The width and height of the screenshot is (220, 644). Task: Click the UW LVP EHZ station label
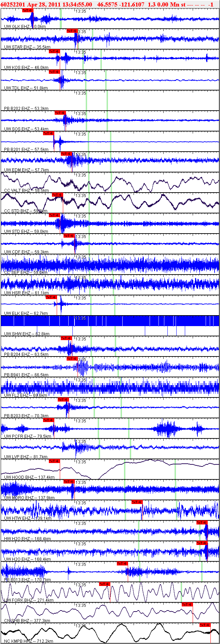[x=26, y=457]
